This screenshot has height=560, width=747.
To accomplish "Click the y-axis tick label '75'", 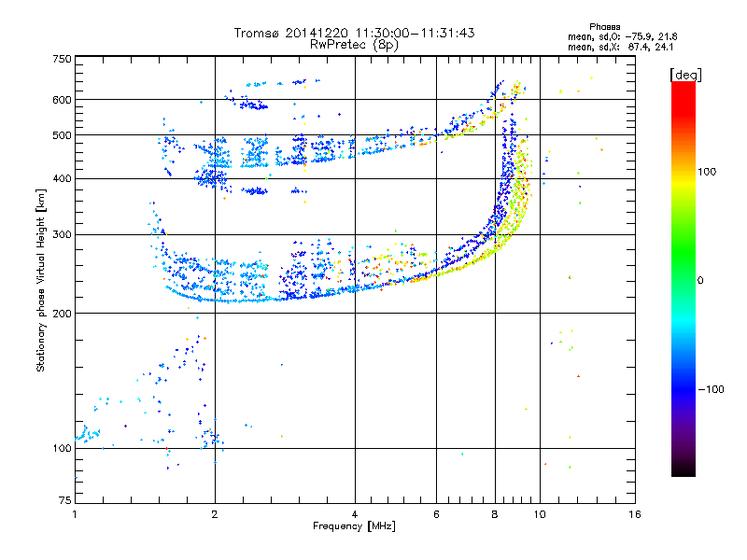I will tap(65, 500).
